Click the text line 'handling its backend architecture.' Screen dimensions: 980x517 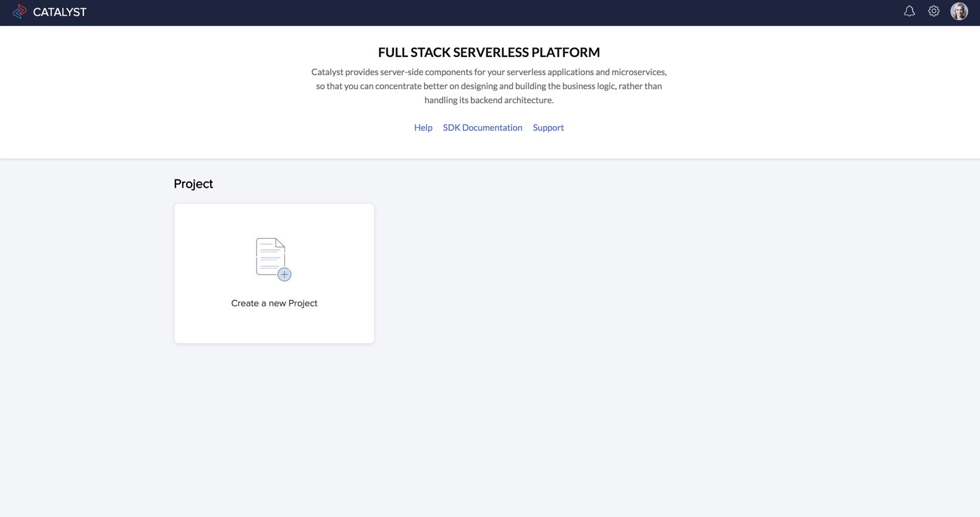click(489, 100)
